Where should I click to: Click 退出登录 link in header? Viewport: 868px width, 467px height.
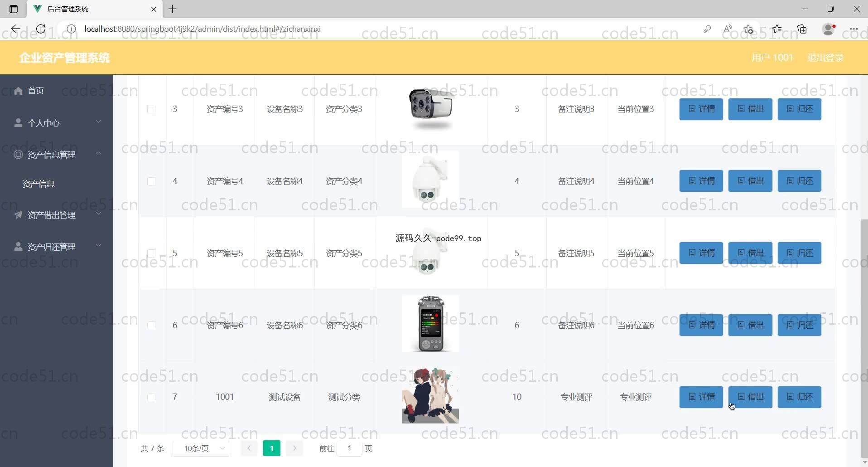pos(825,58)
